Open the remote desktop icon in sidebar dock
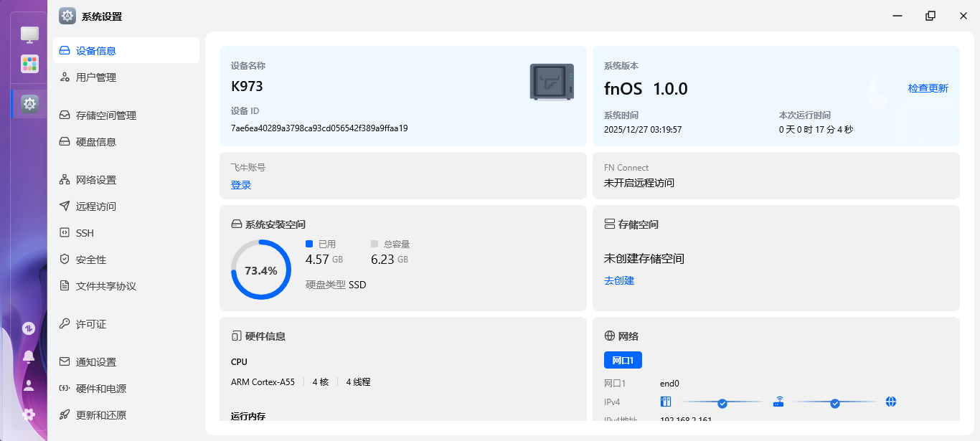Screen dimensions: 980x441 pos(29,33)
